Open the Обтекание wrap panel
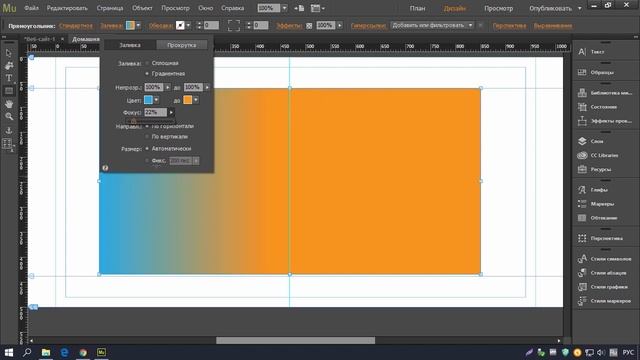This screenshot has height=360, width=640. tap(582, 218)
